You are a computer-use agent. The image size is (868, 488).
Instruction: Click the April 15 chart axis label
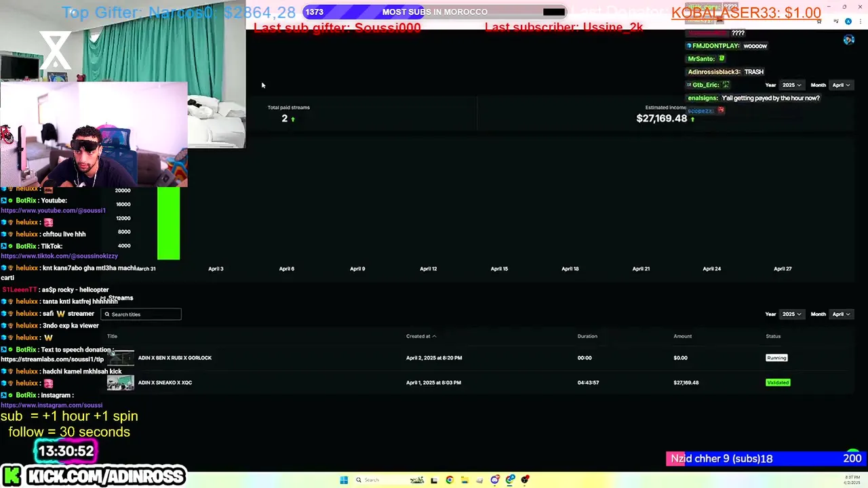coord(499,269)
